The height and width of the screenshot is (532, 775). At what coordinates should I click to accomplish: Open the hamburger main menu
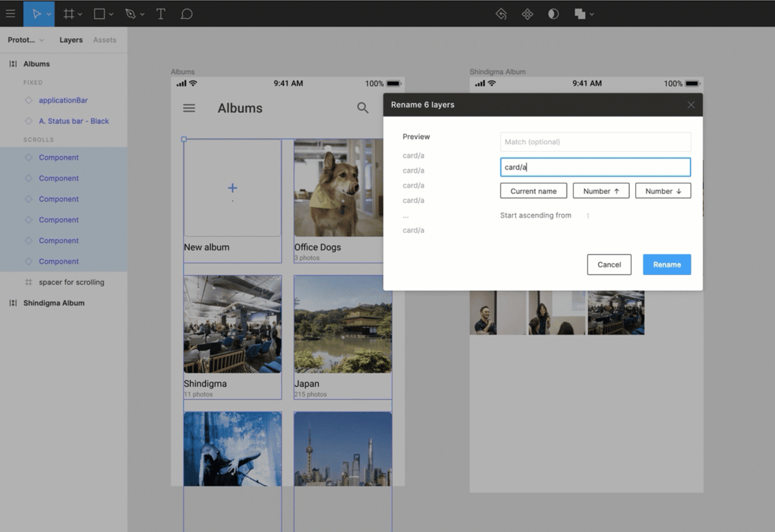10,14
